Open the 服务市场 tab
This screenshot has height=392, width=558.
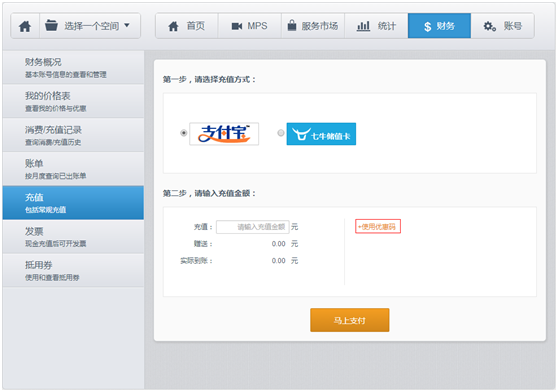point(313,26)
